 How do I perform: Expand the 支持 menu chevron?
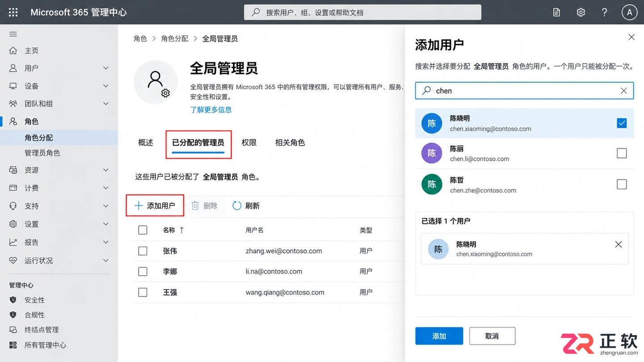click(106, 206)
